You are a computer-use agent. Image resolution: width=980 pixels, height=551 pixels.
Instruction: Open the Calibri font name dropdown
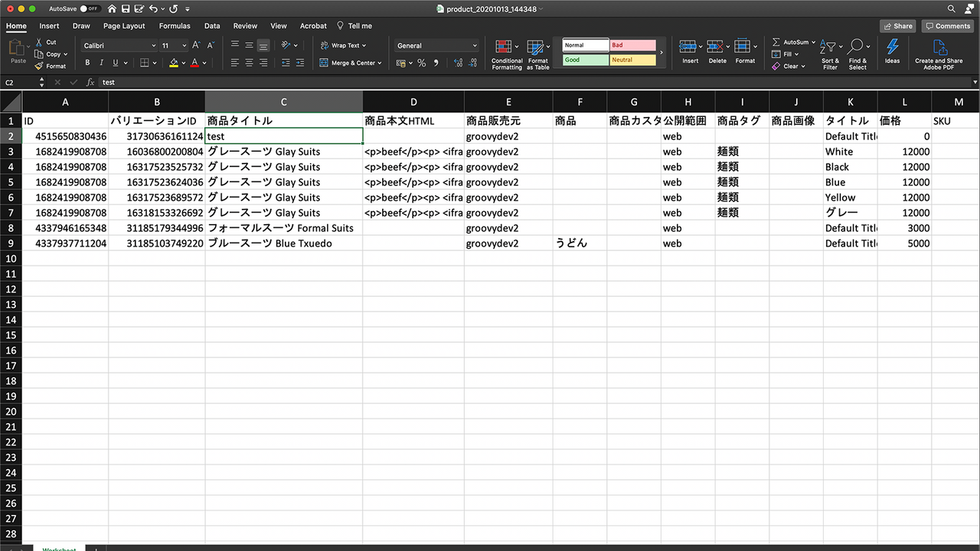[x=118, y=46]
